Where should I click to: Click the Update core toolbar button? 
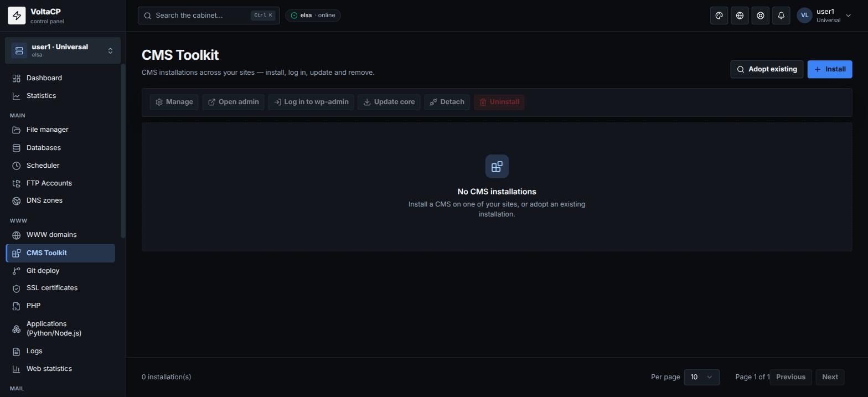click(x=389, y=102)
